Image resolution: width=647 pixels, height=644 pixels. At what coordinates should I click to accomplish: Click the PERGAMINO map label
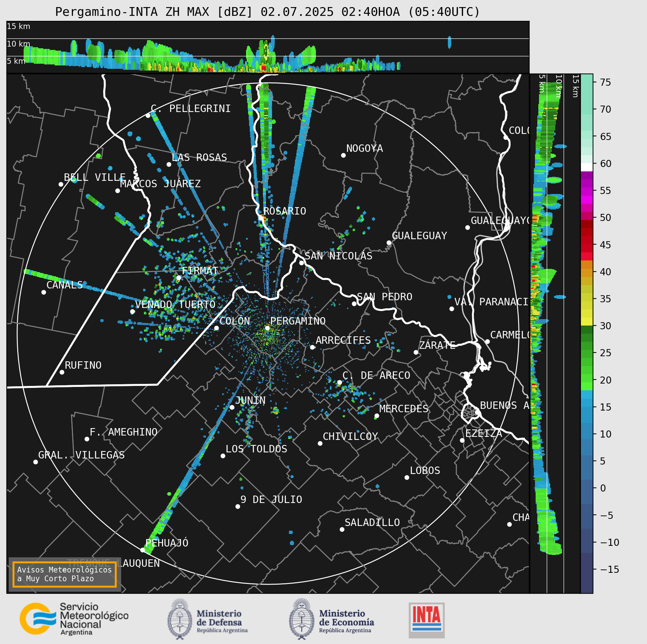click(x=298, y=321)
